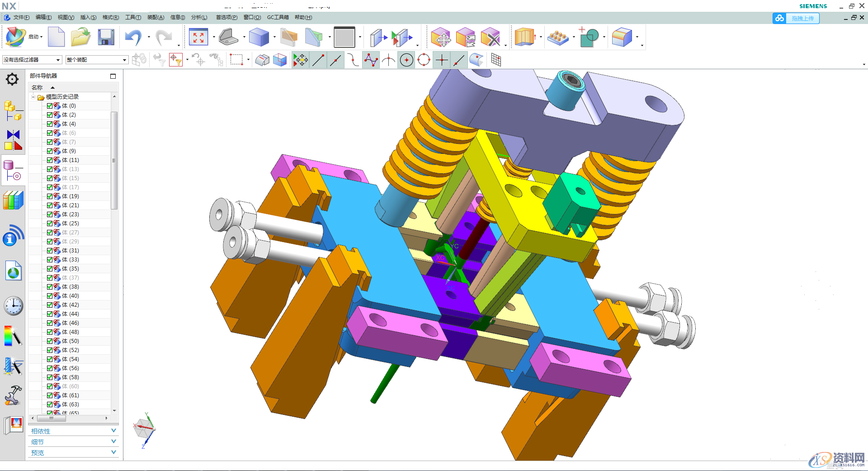Uncheck the 体 (0) checkbox

(x=50, y=106)
